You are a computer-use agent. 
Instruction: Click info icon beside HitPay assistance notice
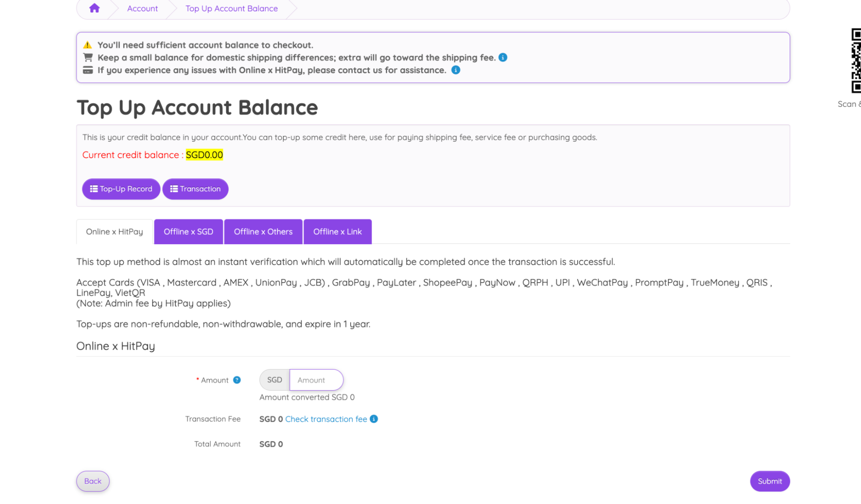click(x=455, y=70)
